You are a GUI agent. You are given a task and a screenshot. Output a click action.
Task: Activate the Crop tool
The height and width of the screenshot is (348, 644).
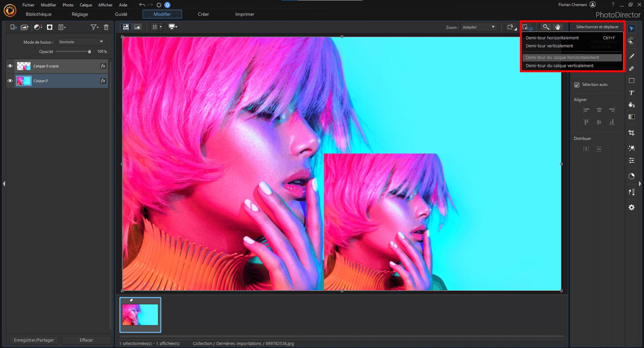click(632, 133)
